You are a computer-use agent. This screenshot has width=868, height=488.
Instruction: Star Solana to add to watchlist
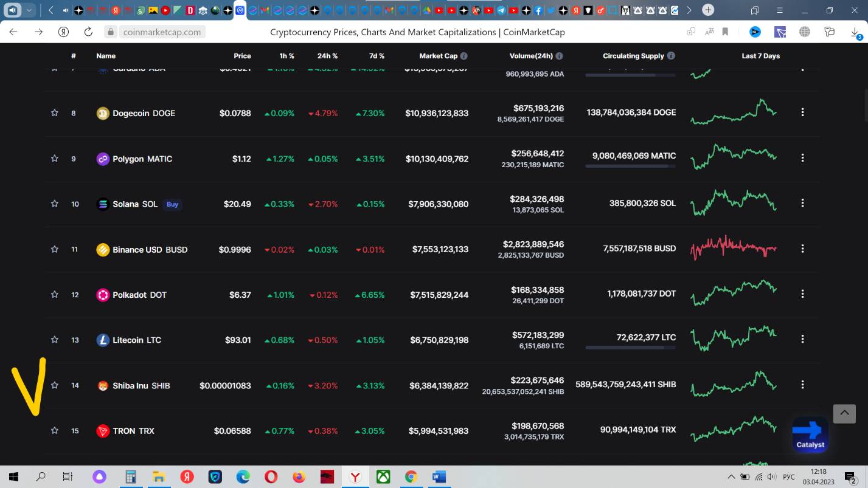click(x=55, y=204)
